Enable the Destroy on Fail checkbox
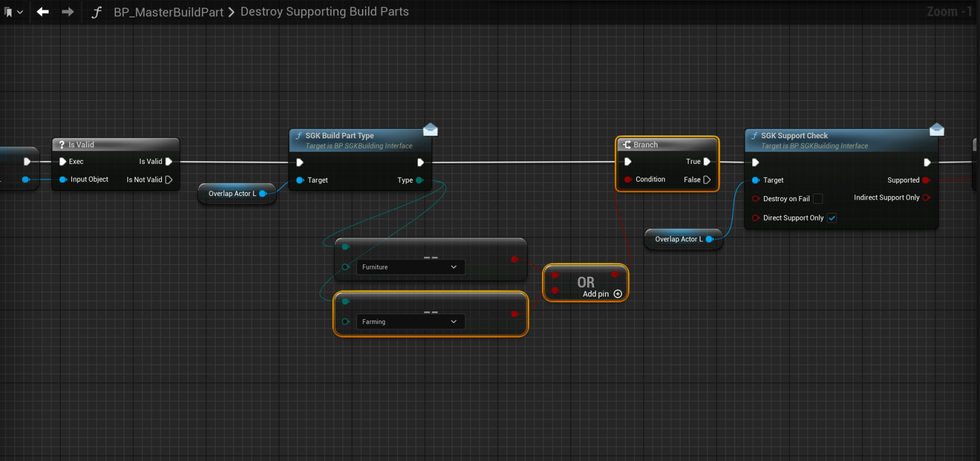This screenshot has width=980, height=461. (818, 199)
